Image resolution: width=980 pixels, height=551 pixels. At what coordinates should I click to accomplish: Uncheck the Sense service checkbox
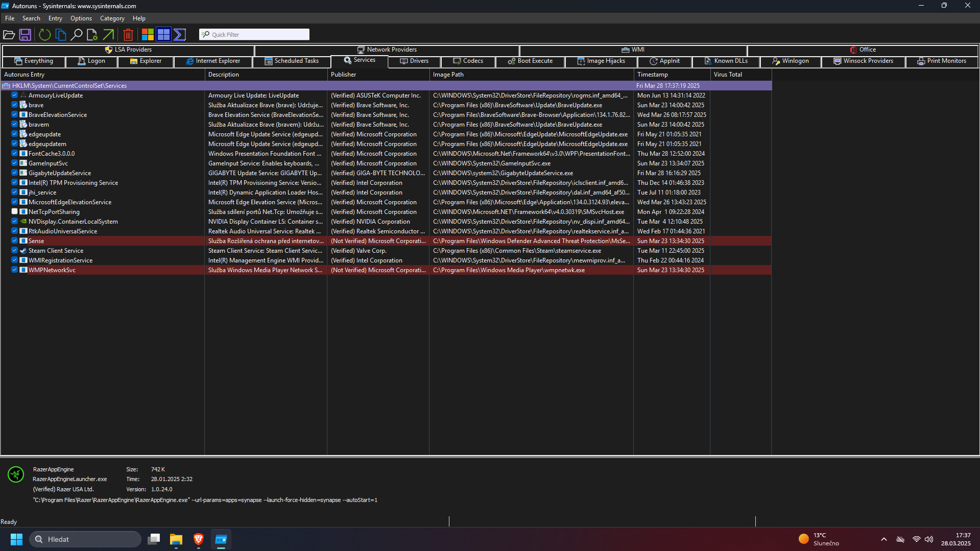[15, 241]
